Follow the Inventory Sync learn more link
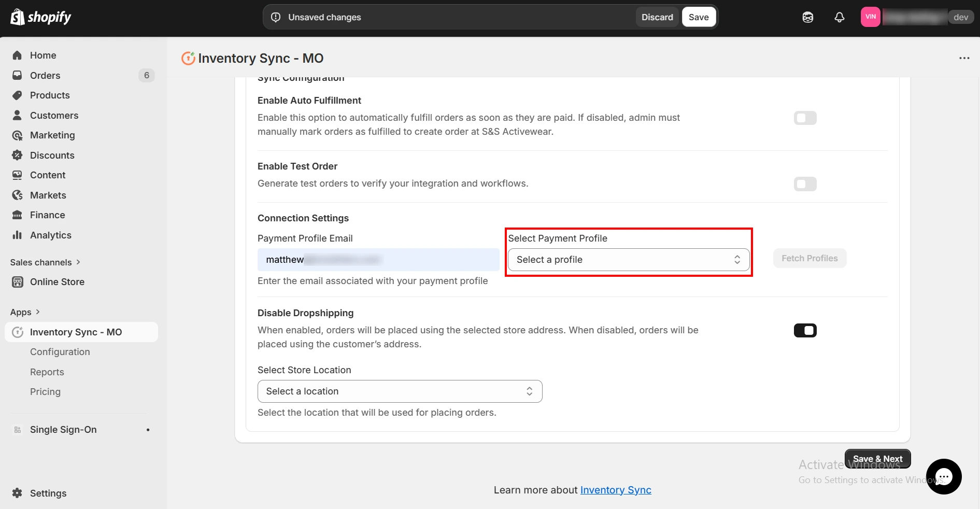Viewport: 980px width, 509px height. click(x=616, y=490)
